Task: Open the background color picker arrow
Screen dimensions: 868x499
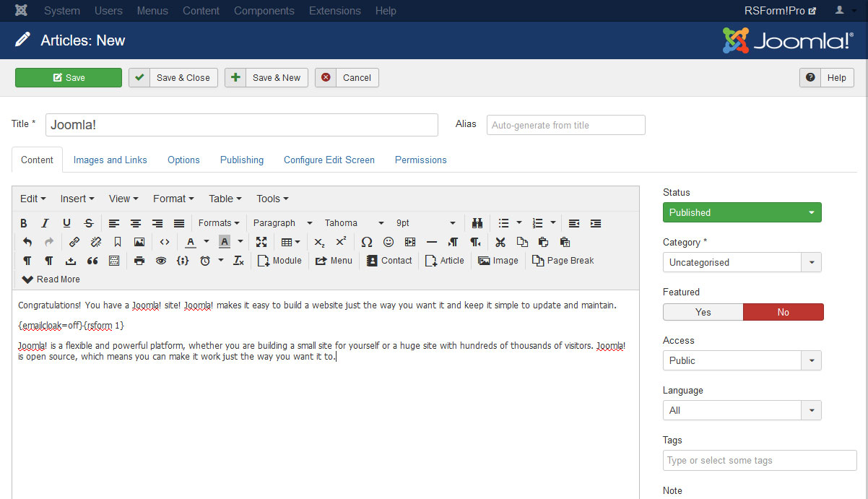Action: 240,242
